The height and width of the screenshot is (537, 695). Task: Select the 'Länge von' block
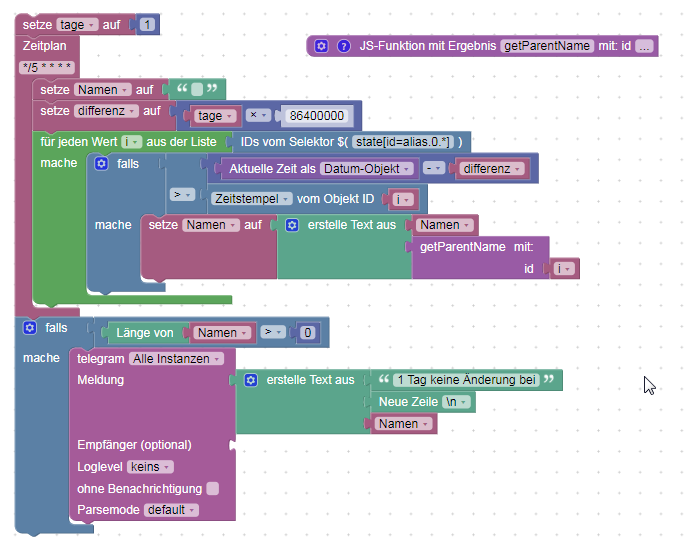coord(144,333)
